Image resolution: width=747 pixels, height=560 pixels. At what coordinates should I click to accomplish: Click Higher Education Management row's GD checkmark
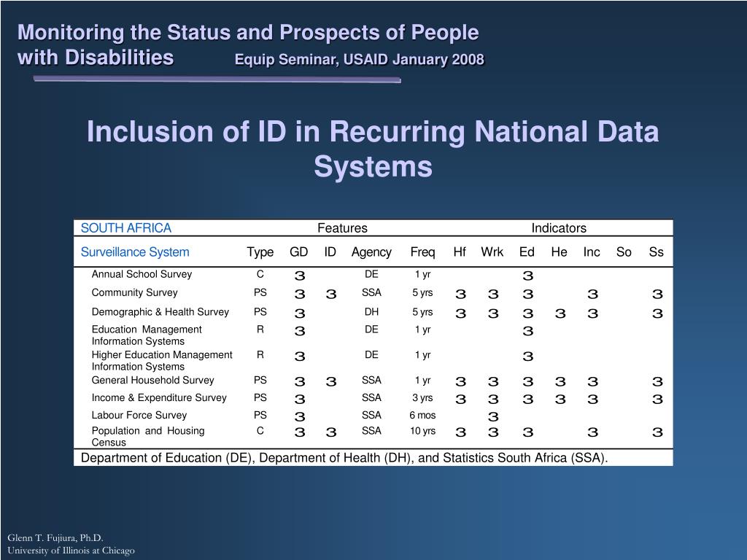(x=300, y=357)
